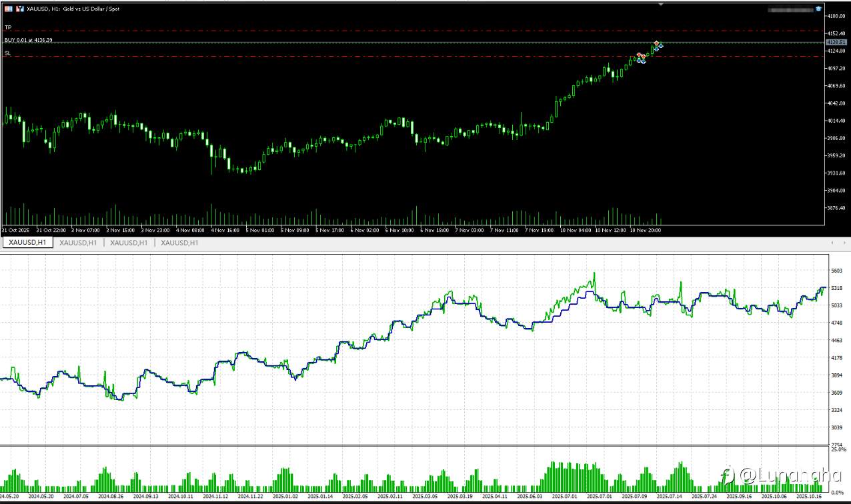Click the gray chart shift triangle marker
Viewport: 851px width, 504px height.
coord(661,4)
